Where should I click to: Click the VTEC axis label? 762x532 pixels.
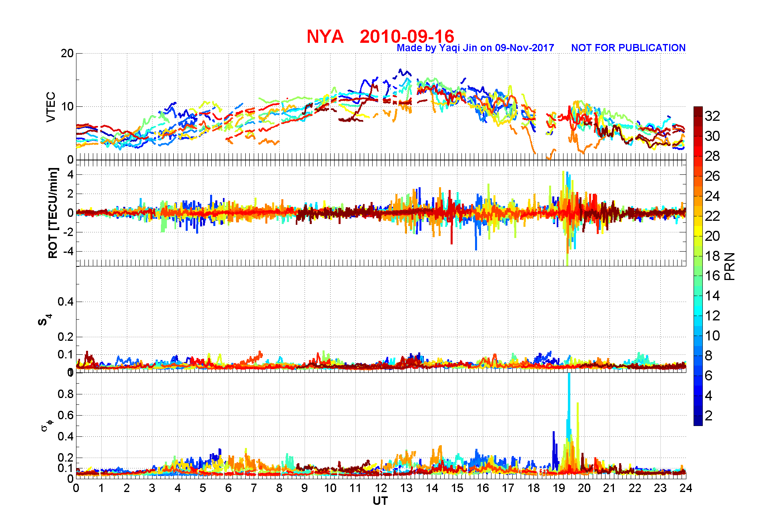point(51,107)
